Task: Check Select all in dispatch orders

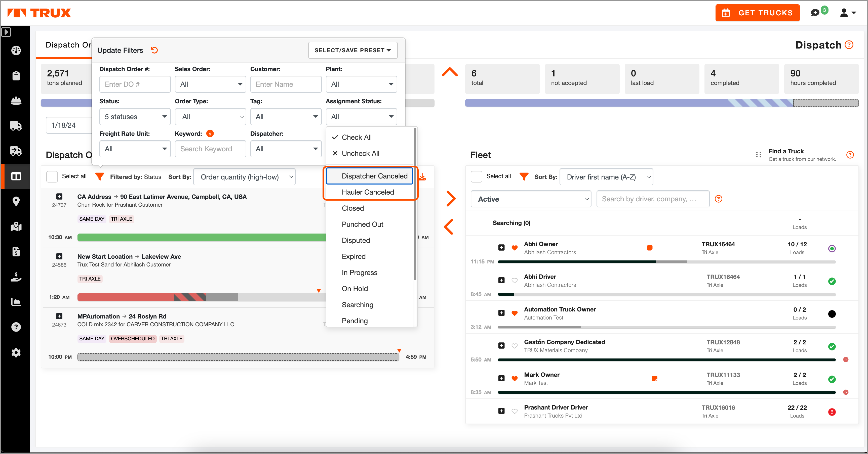Action: click(52, 176)
